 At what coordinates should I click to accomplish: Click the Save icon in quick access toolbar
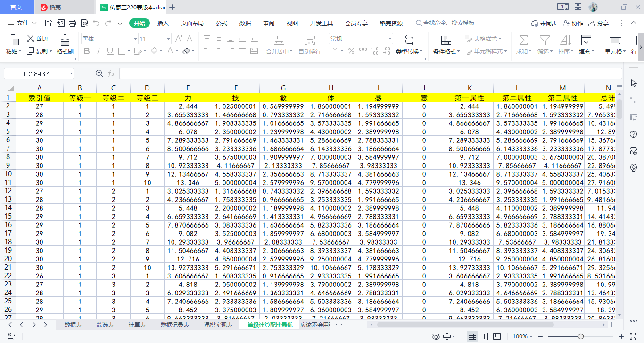(49, 23)
